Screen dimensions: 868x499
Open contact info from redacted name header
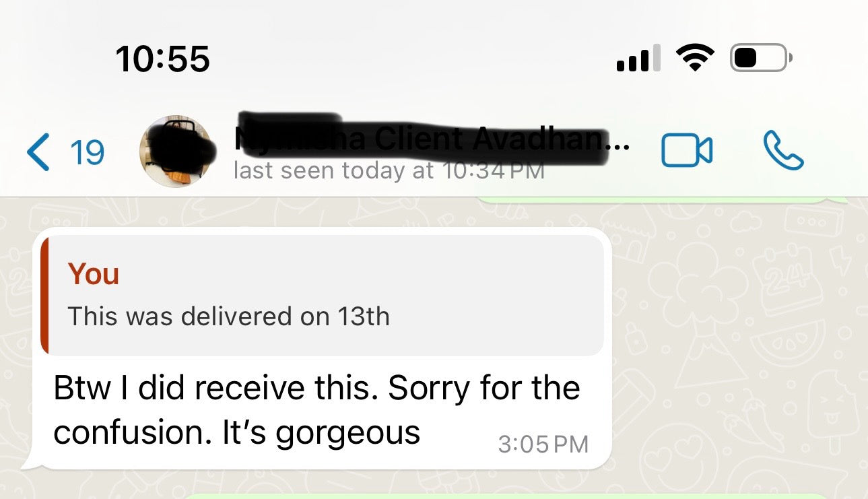tap(431, 138)
